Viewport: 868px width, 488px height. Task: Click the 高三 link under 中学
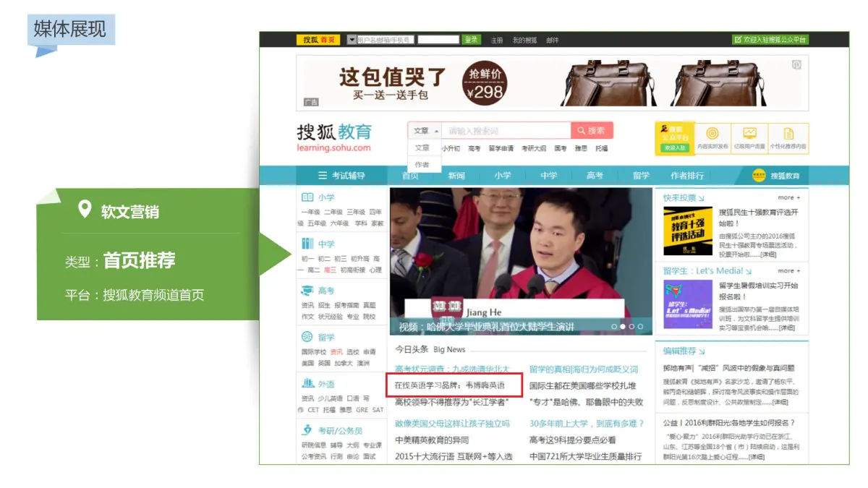click(x=330, y=270)
